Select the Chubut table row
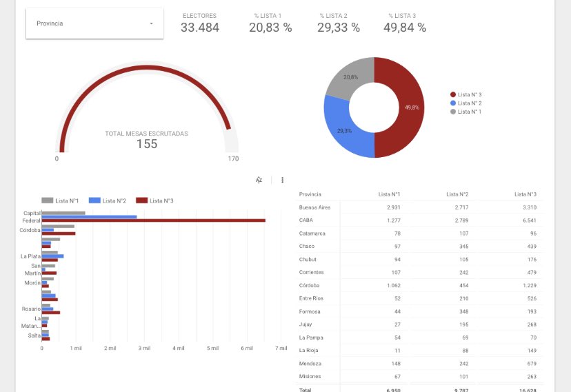This screenshot has width=571, height=392. tap(419, 259)
